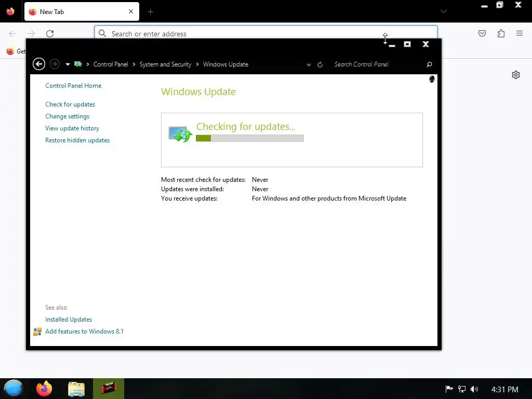The image size is (532, 399).
Task: Click 'Windows Update' page heading
Action: click(198, 91)
